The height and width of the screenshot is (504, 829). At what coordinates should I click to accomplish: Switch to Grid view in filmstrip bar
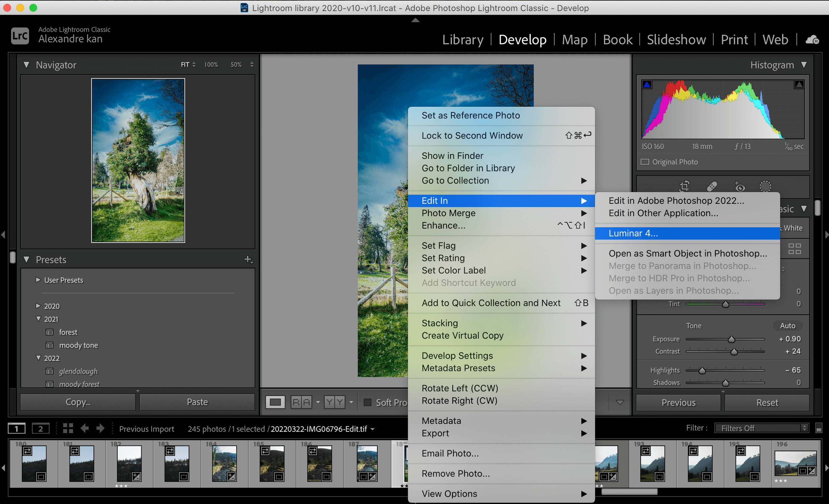pos(68,428)
